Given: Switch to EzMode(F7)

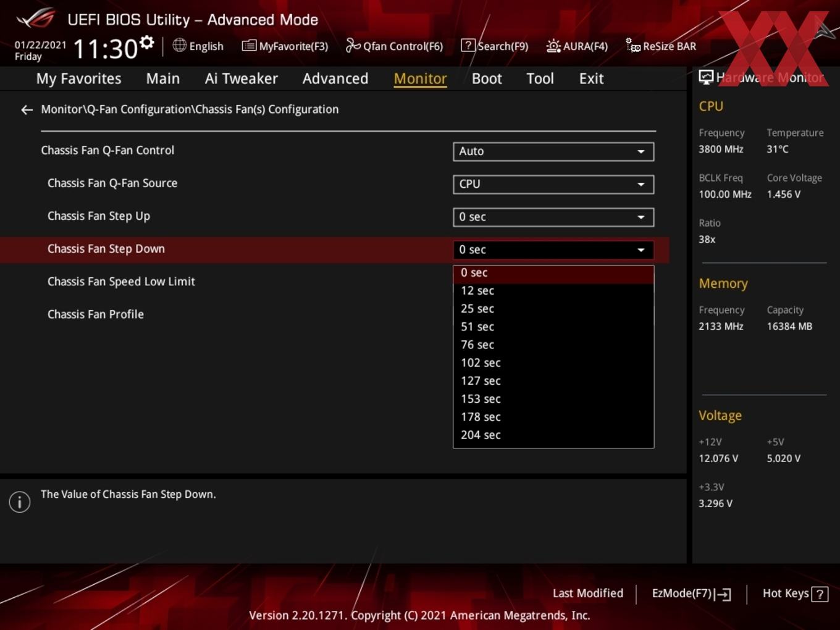Looking at the screenshot, I should point(691,594).
